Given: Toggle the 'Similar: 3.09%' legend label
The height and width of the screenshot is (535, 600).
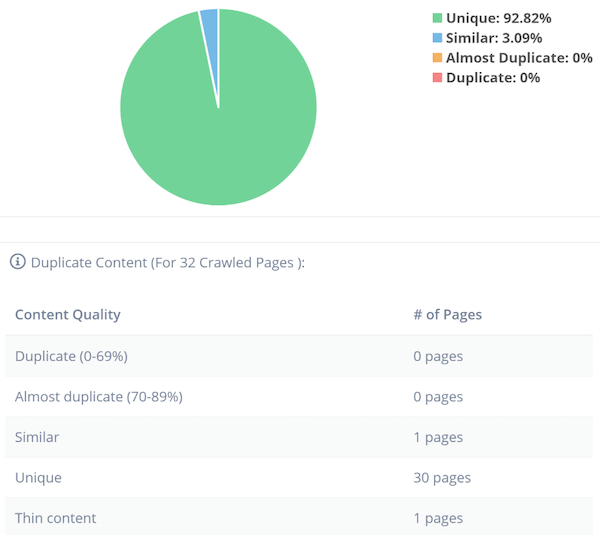Looking at the screenshot, I should (x=494, y=38).
